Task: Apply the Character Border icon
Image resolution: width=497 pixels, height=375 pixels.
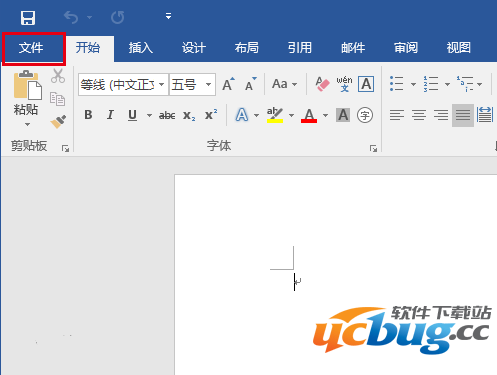Action: pos(366,84)
